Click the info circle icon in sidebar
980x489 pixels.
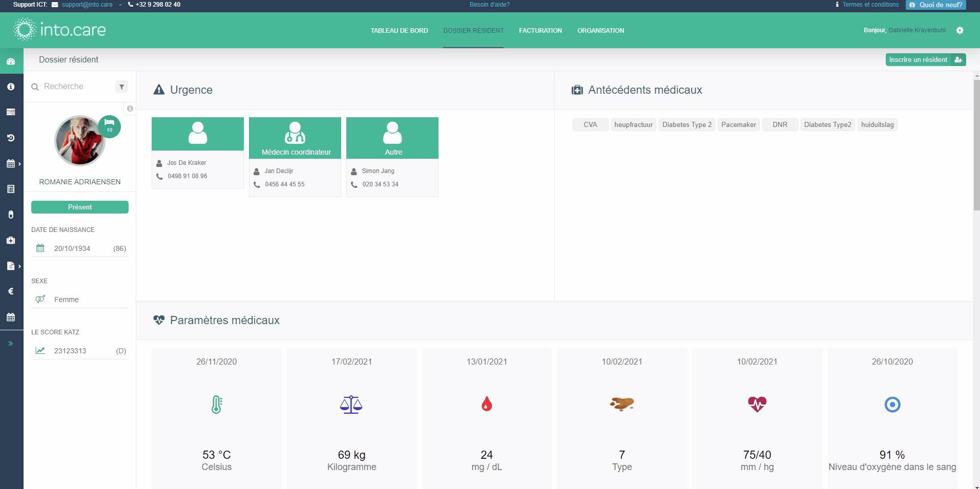pos(11,87)
